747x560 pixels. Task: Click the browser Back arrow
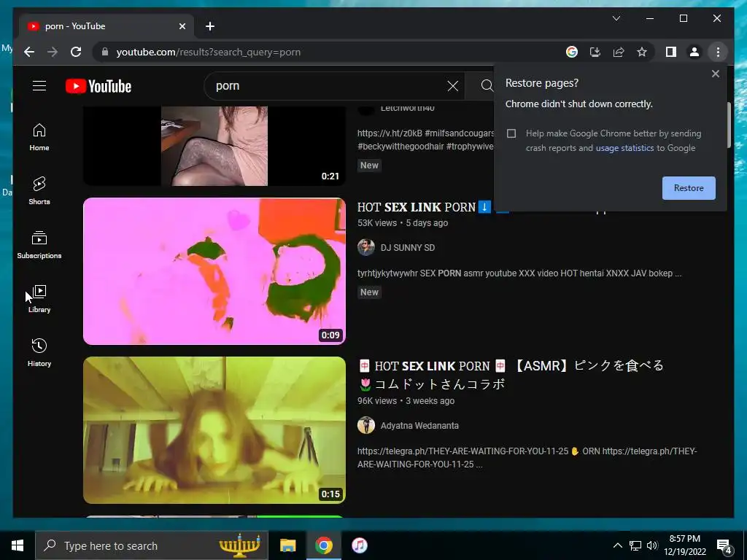[x=29, y=52]
